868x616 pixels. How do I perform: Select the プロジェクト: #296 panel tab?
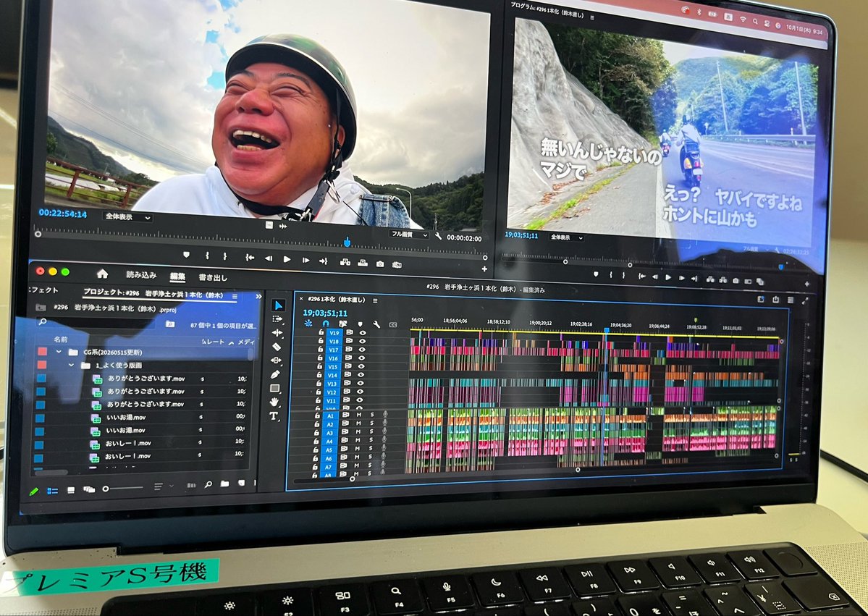(x=153, y=294)
